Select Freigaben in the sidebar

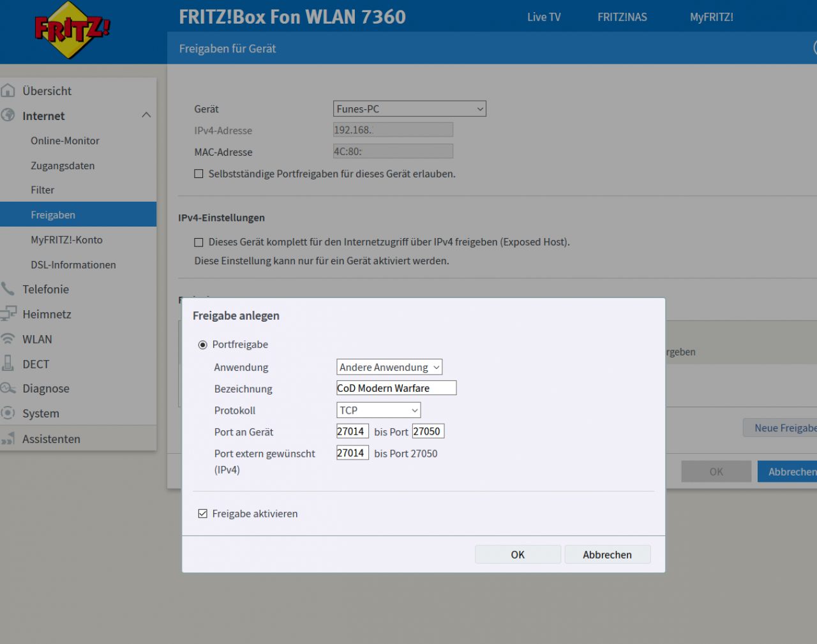point(79,214)
